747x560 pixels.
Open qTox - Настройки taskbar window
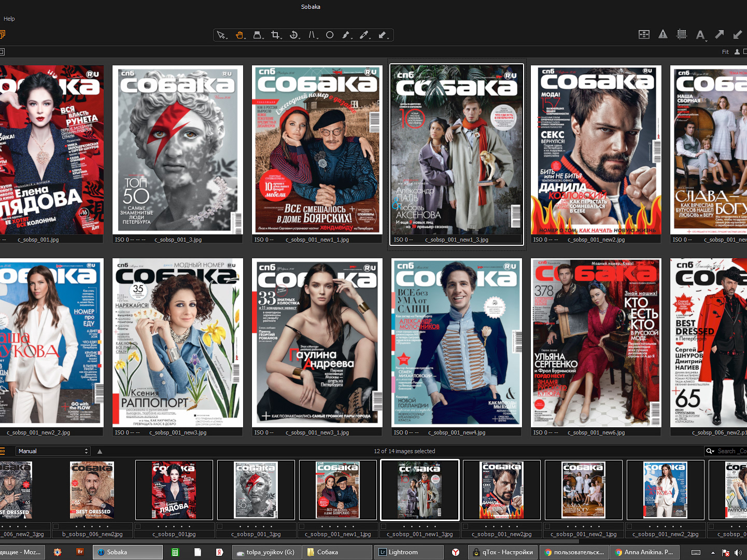pyautogui.click(x=503, y=552)
